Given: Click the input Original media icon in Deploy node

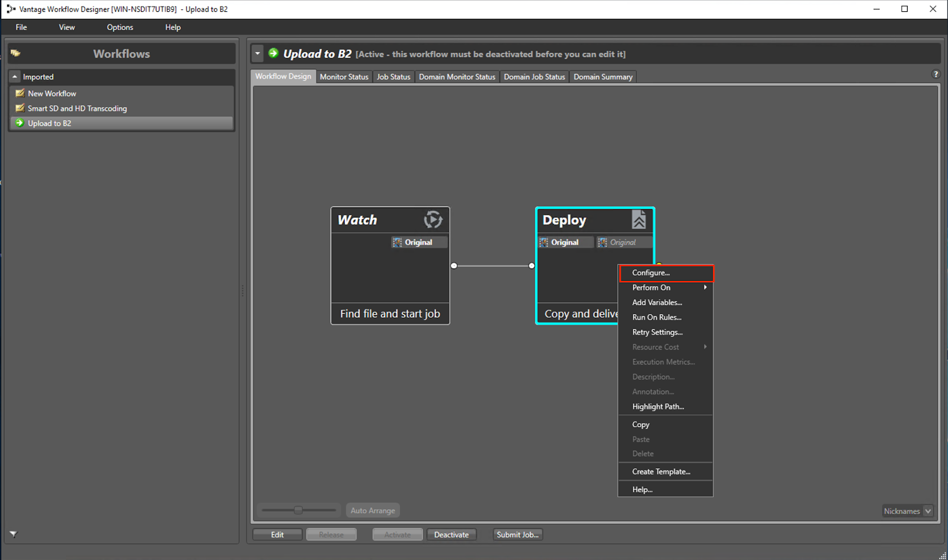Looking at the screenshot, I should click(544, 242).
